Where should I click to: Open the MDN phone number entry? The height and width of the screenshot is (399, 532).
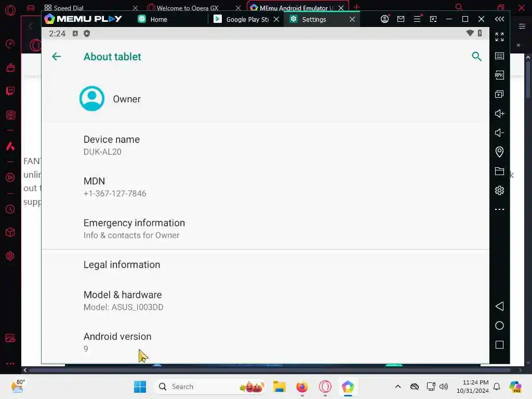coord(265,187)
